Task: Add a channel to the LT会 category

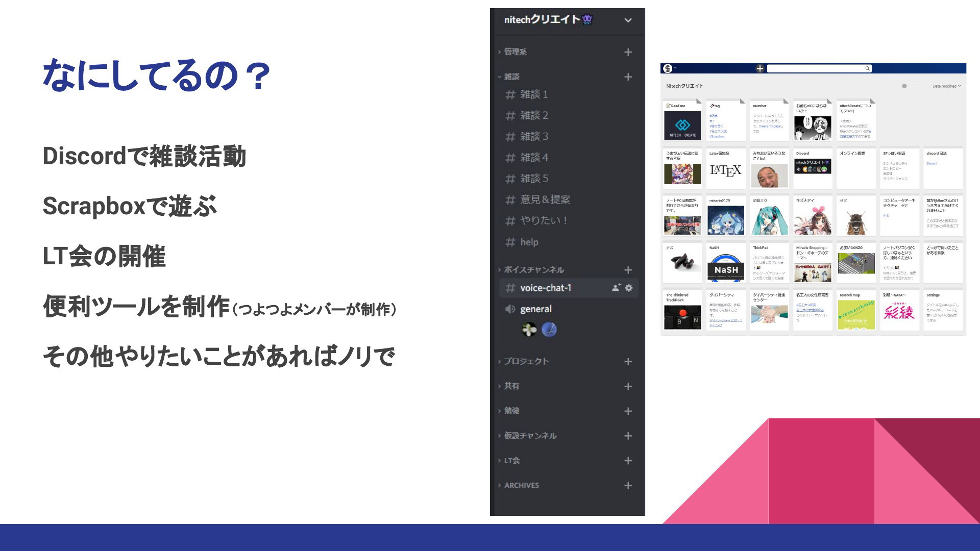Action: pyautogui.click(x=628, y=461)
